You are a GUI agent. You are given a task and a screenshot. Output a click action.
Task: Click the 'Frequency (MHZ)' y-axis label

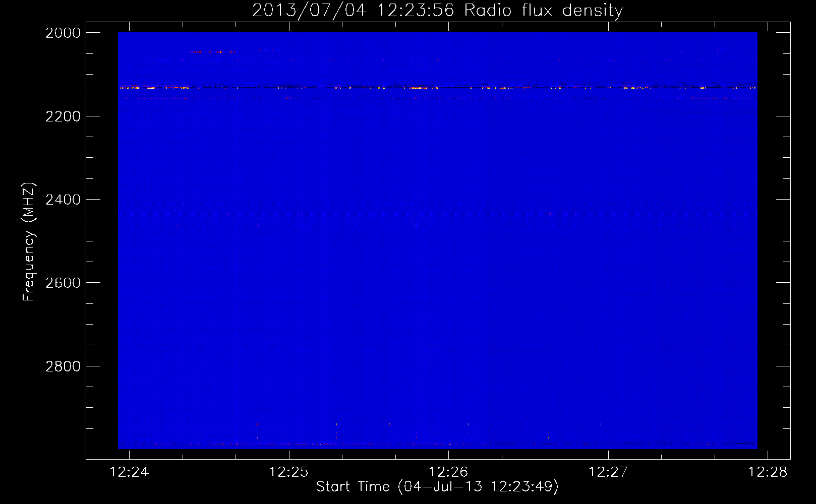[29, 242]
